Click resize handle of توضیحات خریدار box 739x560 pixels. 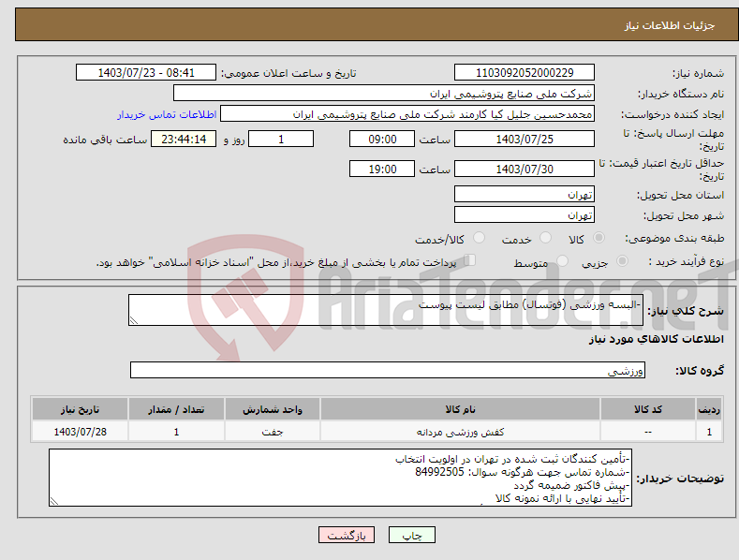tap(54, 502)
